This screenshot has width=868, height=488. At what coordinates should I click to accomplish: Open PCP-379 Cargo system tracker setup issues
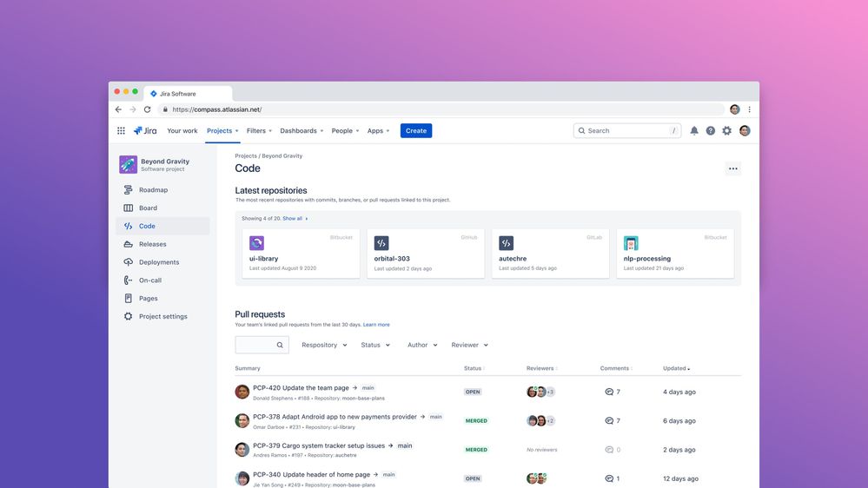click(x=319, y=445)
